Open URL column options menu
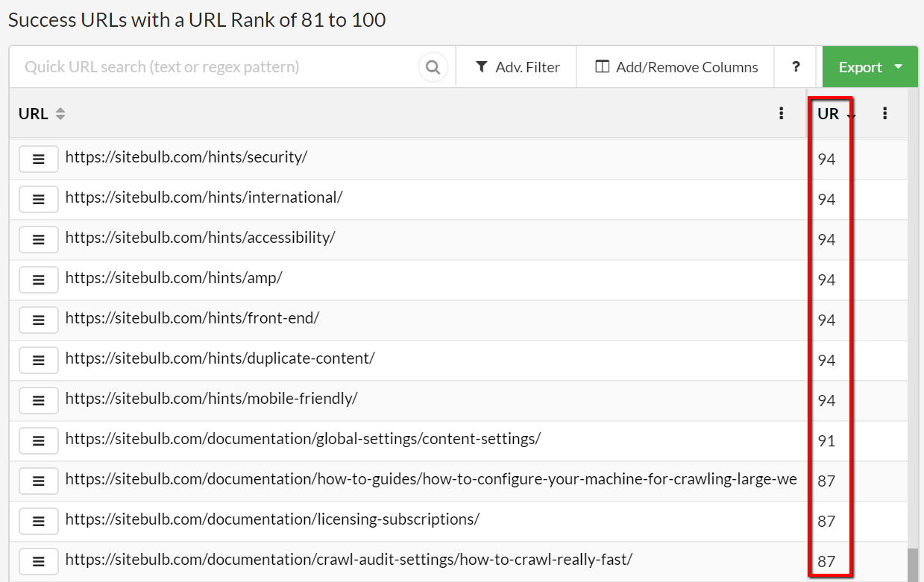 (x=781, y=113)
